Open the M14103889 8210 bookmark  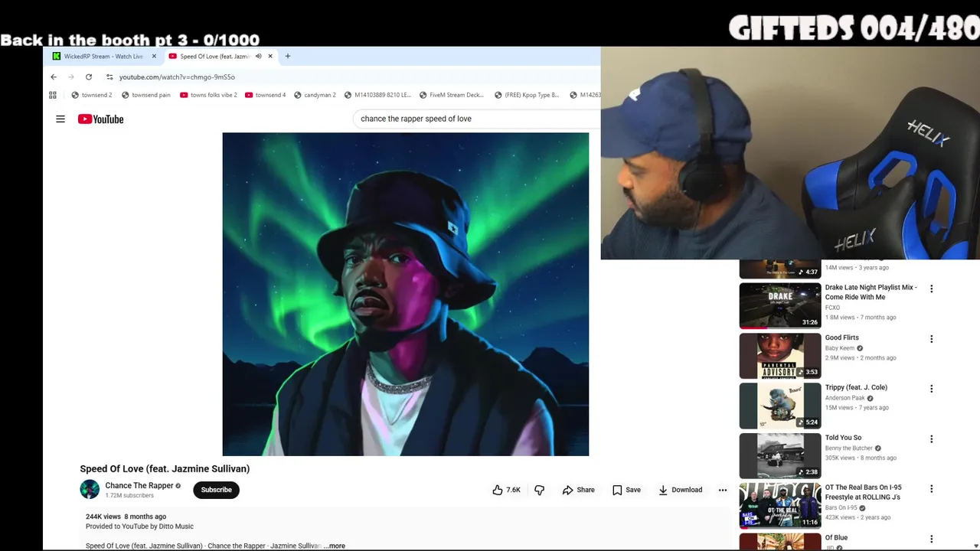click(x=377, y=95)
